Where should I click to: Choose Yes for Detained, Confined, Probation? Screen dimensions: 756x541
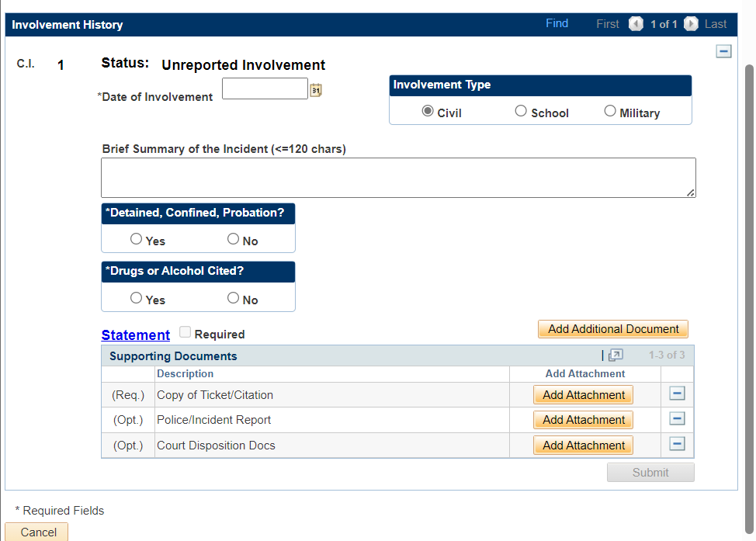pyautogui.click(x=137, y=240)
